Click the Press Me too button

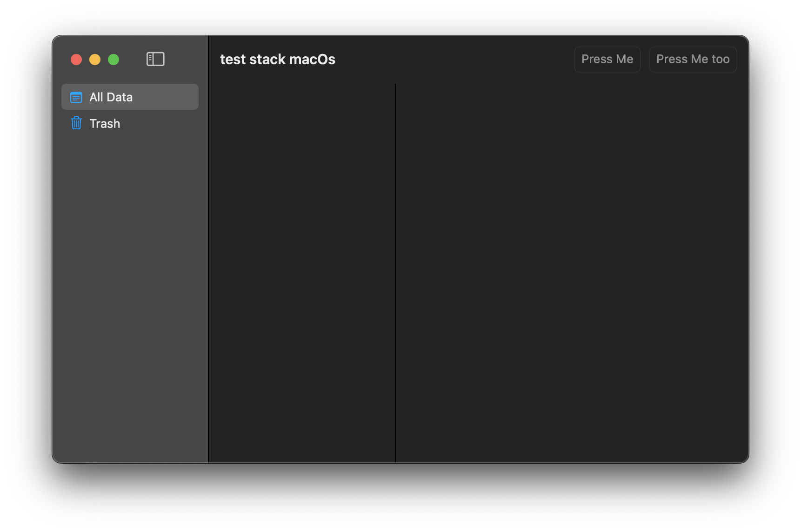(693, 59)
